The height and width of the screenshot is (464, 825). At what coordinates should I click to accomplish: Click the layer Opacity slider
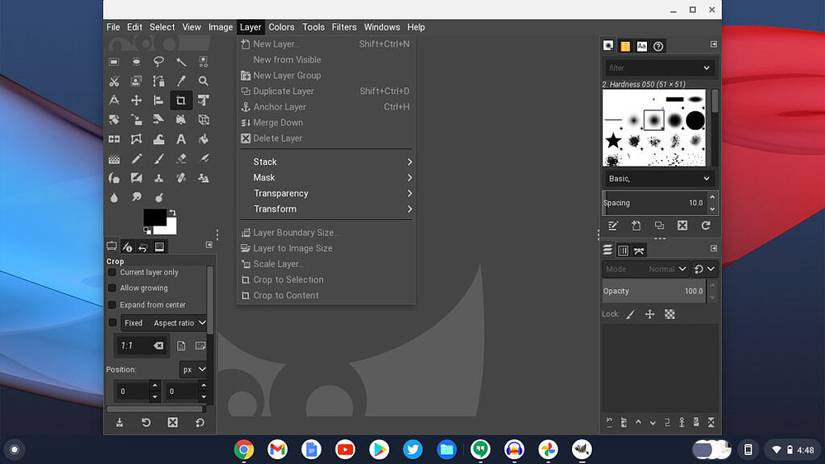coord(655,291)
